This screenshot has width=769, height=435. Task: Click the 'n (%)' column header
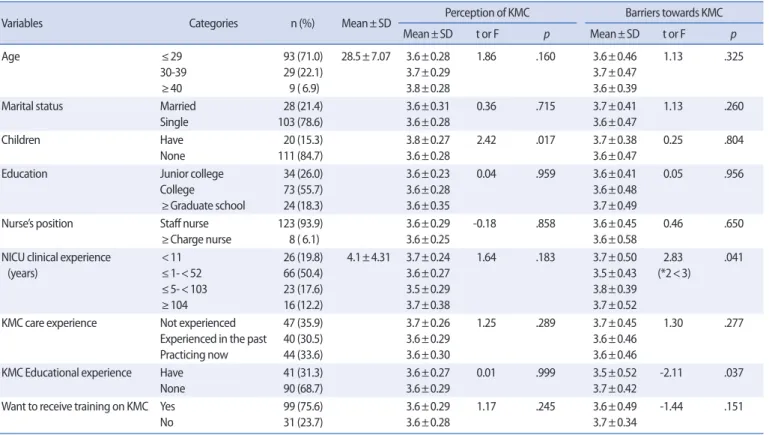point(303,23)
